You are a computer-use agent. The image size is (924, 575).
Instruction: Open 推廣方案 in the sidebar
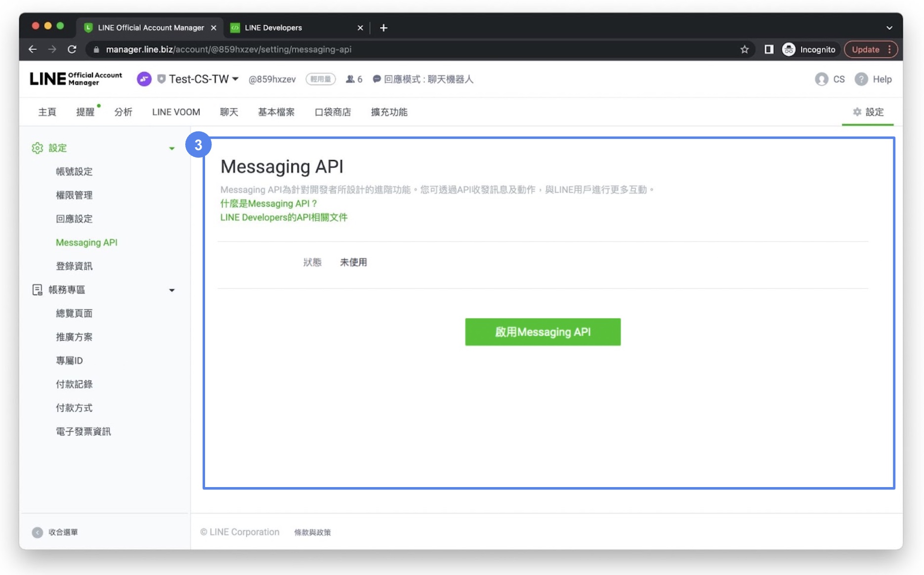74,337
